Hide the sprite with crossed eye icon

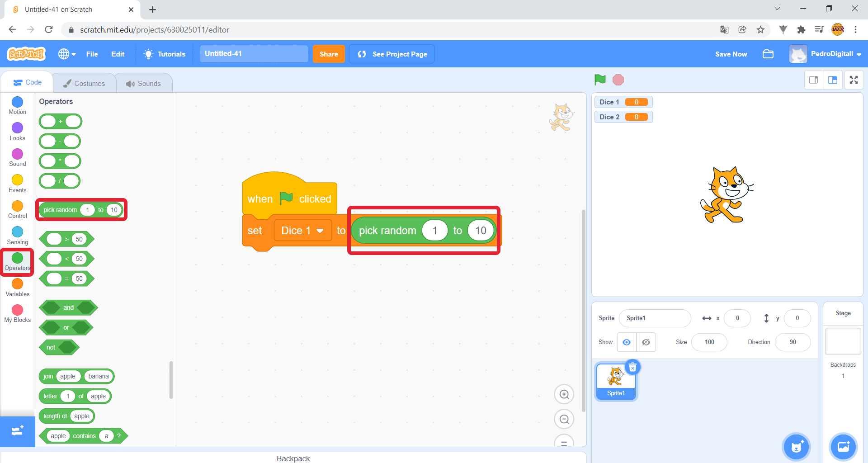click(646, 342)
